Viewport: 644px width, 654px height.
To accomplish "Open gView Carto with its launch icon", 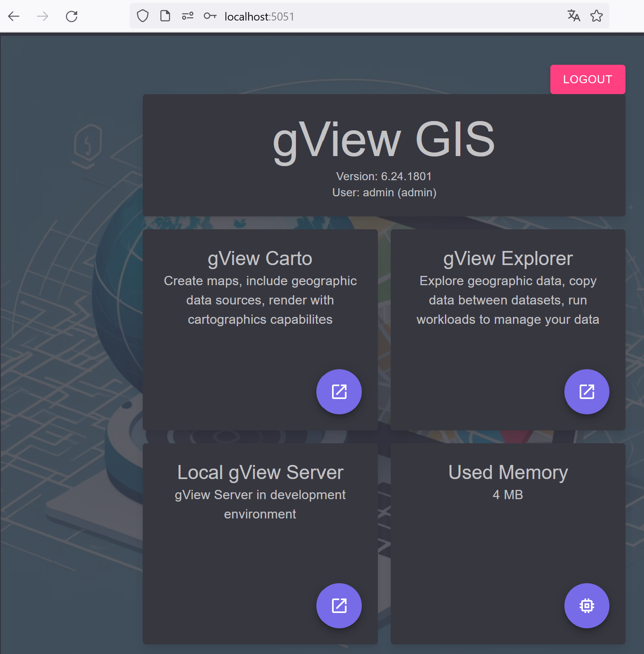I will click(x=339, y=391).
